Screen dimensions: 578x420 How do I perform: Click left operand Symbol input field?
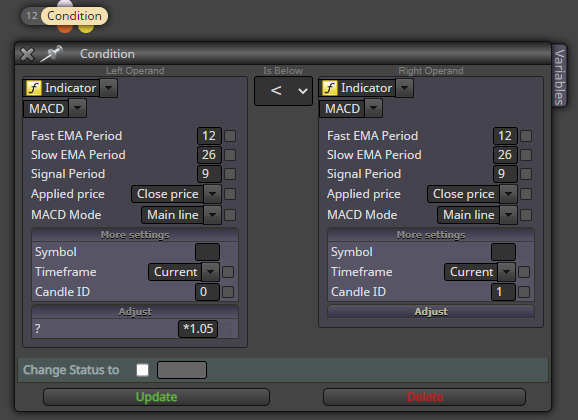(208, 252)
